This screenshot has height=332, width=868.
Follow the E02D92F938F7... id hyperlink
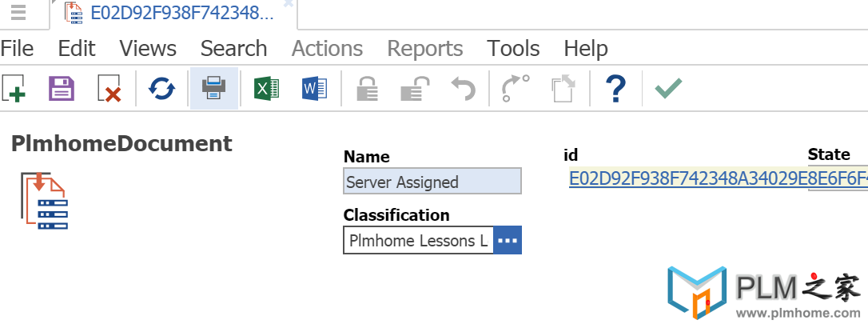click(x=719, y=179)
